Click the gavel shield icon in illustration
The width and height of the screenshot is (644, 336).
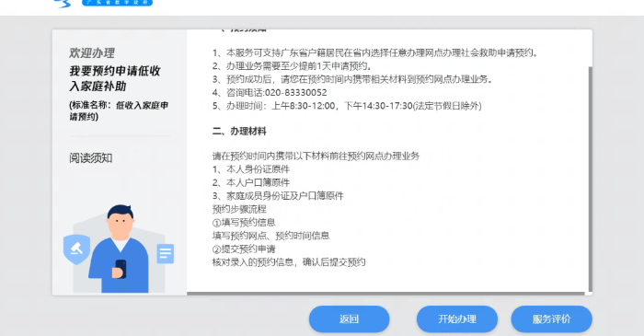76,249
